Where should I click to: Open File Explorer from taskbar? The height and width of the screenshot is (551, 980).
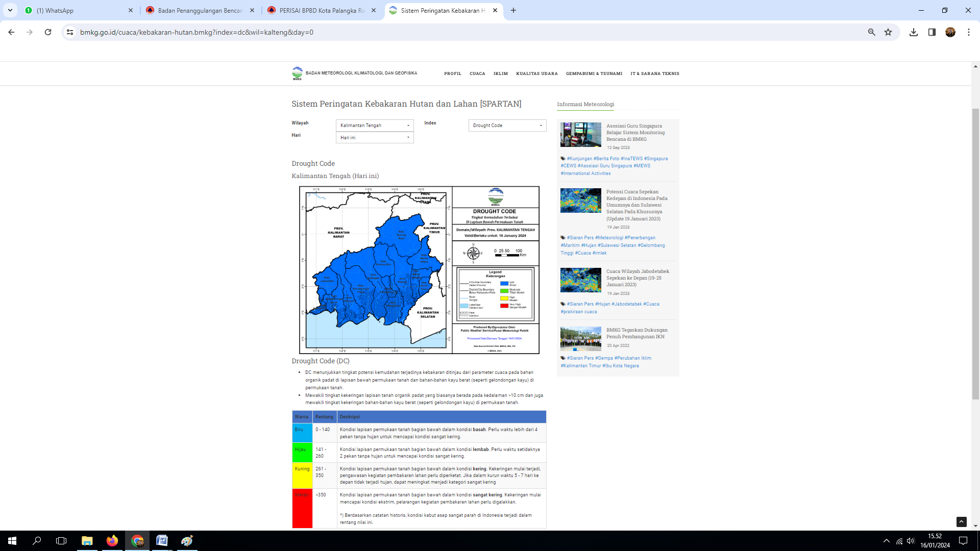pos(87,541)
